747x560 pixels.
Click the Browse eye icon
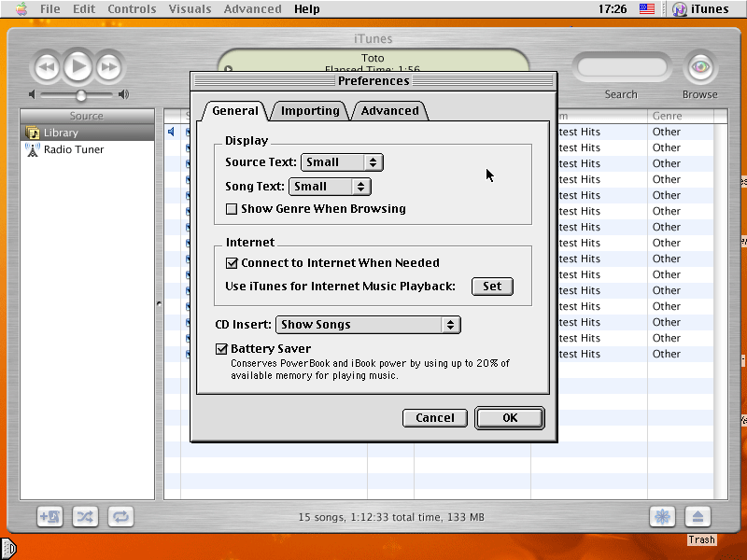click(x=699, y=67)
